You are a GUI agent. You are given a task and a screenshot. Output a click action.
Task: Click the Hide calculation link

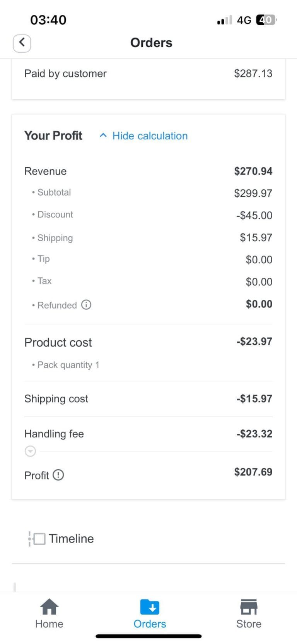(150, 136)
